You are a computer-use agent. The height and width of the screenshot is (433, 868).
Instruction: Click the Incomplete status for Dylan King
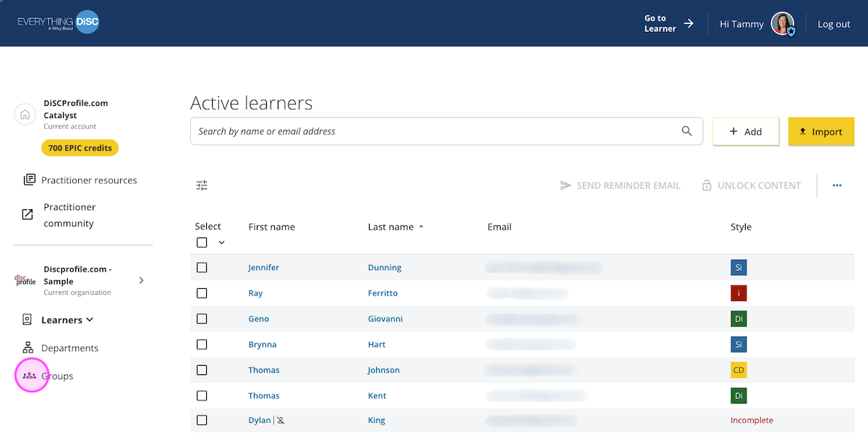[x=752, y=420]
